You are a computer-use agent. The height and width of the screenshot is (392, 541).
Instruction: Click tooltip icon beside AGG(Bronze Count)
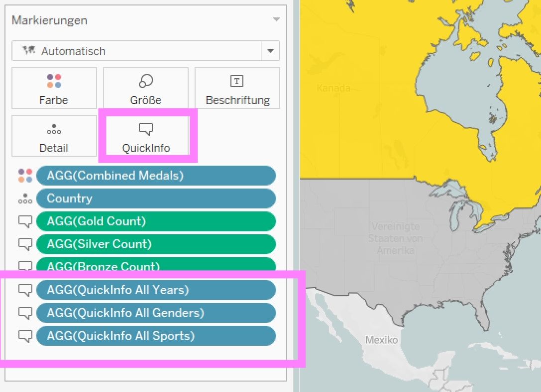(25, 266)
